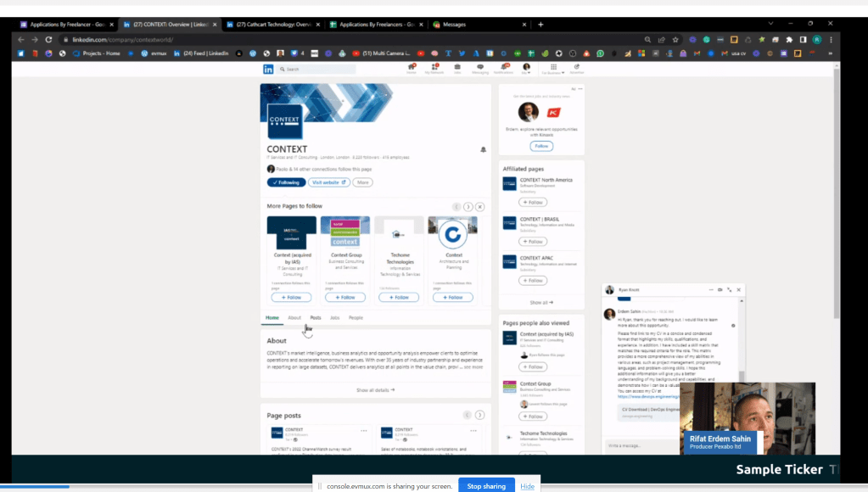
Task: Go to next Page posts
Action: click(x=480, y=415)
